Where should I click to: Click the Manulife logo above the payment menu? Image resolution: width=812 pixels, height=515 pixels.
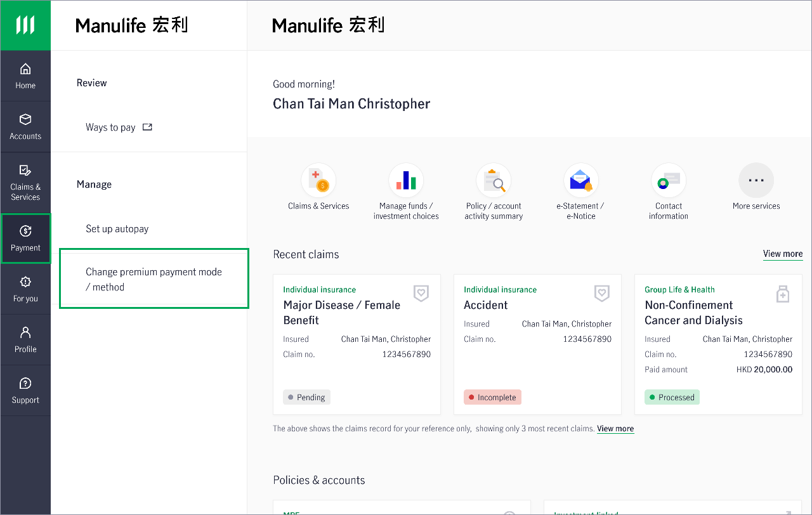(131, 25)
